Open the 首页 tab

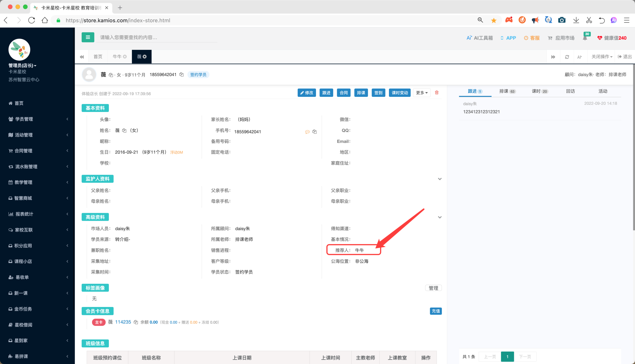(98, 57)
